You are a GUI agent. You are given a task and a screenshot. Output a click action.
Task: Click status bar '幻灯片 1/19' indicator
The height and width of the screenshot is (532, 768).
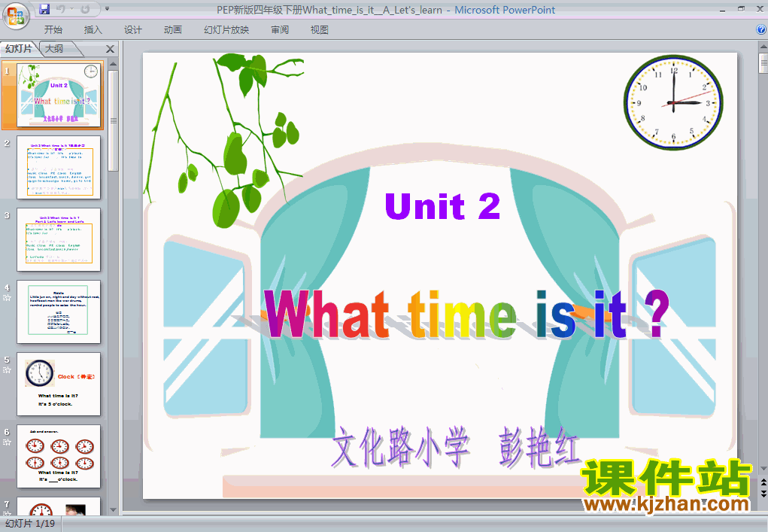pos(30,524)
